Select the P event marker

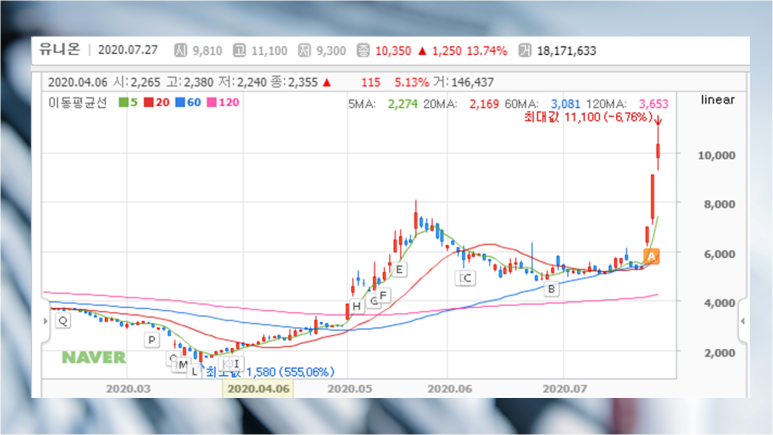[152, 340]
